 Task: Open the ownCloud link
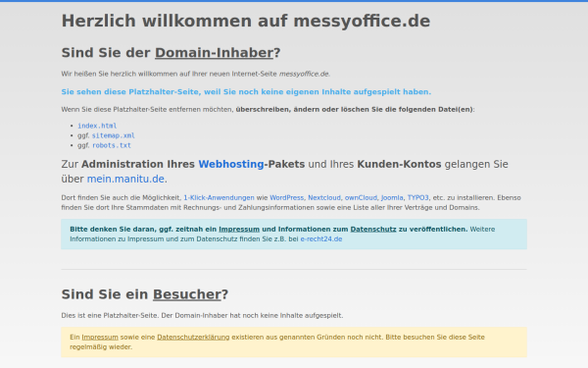coord(361,198)
